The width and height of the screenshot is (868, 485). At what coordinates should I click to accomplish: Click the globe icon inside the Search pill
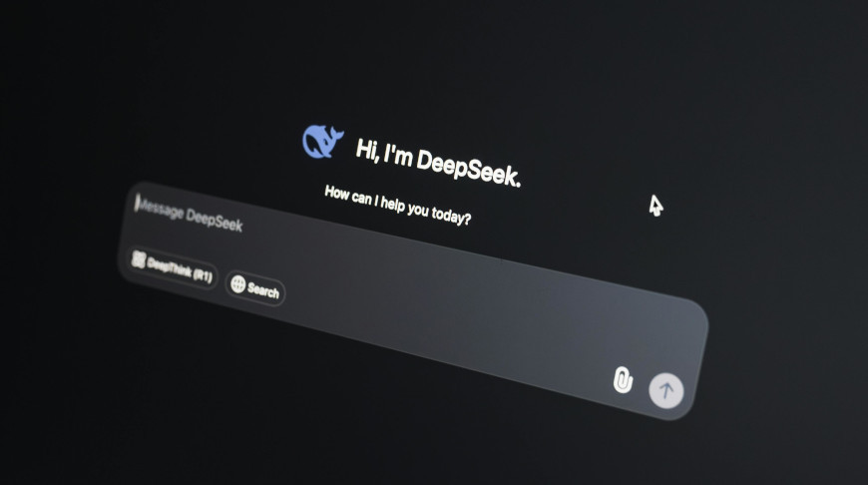[238, 283]
